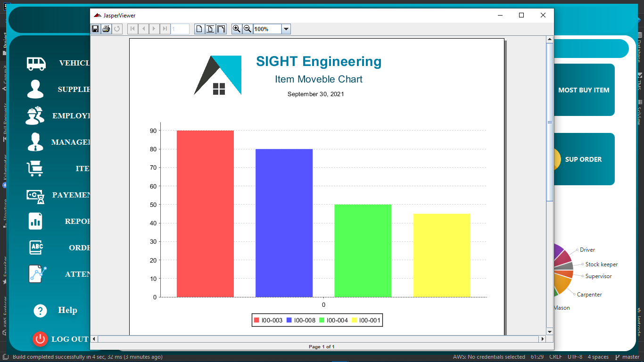Screen dimensions: 644x362
Task: Open the 100% zoom dropdown arrow
Action: [286, 29]
